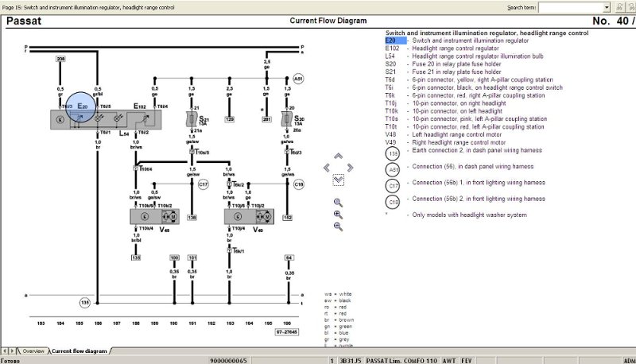This screenshot has height=364, width=636.
Task: Click the V48 motor component box
Action: click(154, 217)
